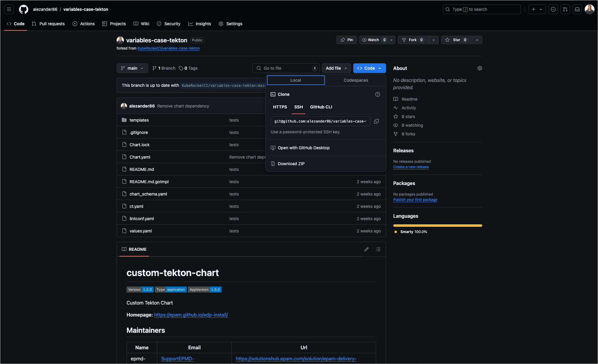Switch to the Codespaces tab
Image resolution: width=598 pixels, height=364 pixels.
[x=356, y=80]
